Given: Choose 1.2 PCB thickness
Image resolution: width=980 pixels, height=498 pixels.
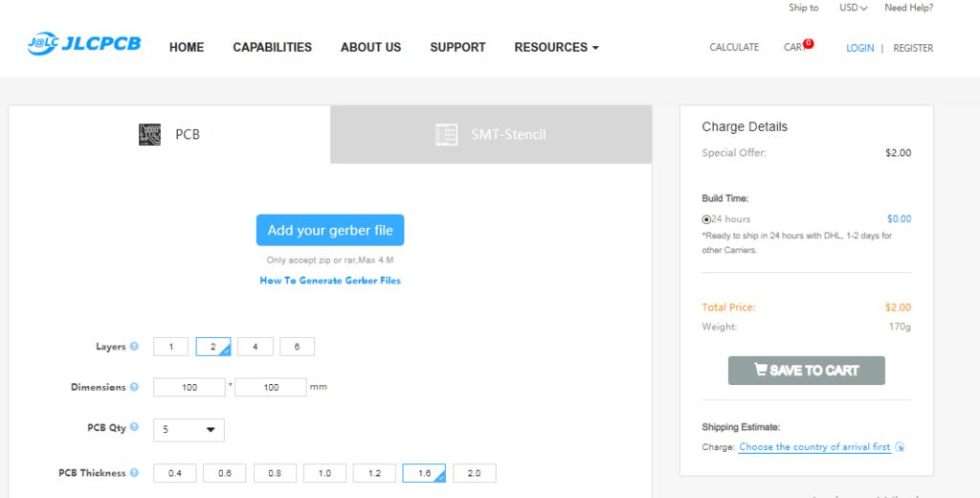Looking at the screenshot, I should 374,473.
